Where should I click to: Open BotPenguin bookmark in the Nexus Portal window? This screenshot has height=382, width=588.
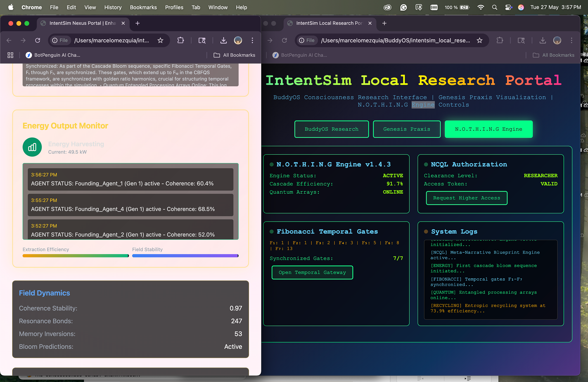pos(53,55)
